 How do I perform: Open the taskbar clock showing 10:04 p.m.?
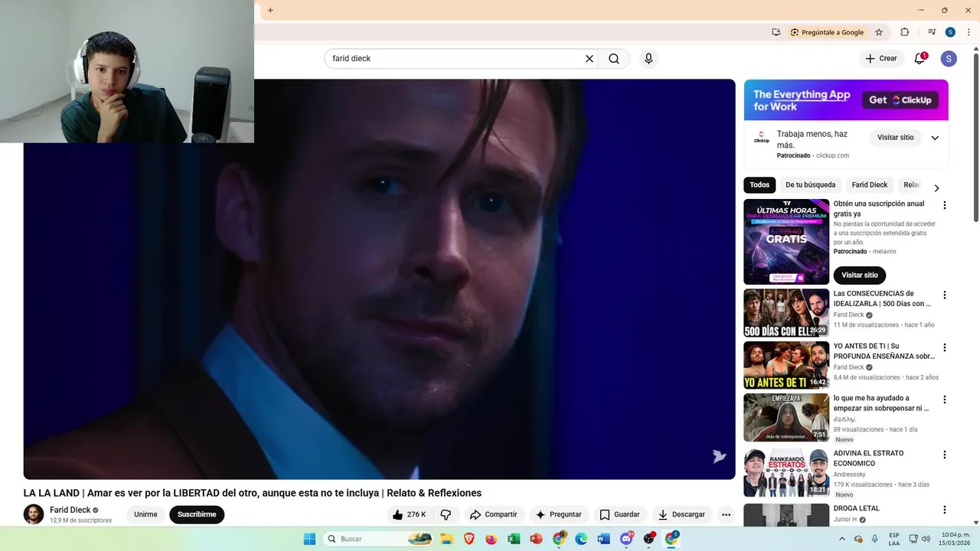coord(955,539)
